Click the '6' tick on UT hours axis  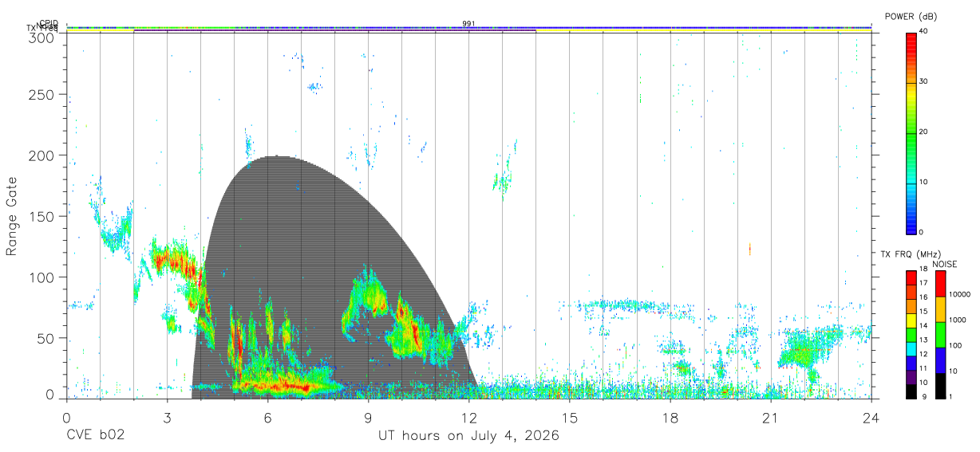[x=268, y=417]
